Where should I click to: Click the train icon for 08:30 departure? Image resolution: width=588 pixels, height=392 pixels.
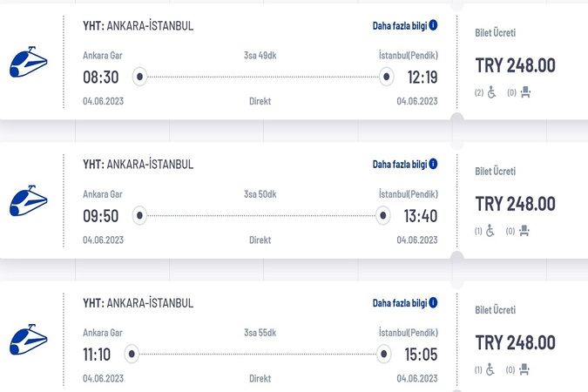(29, 62)
